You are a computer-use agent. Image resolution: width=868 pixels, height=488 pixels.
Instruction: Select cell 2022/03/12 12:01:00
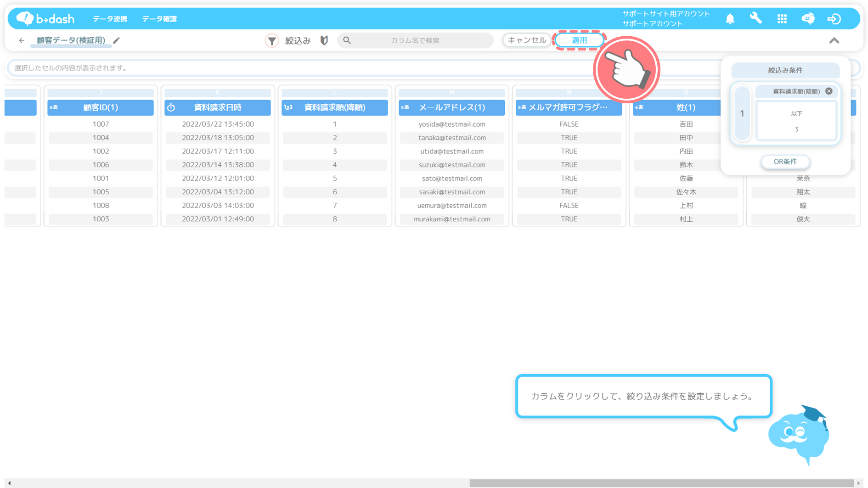(218, 178)
